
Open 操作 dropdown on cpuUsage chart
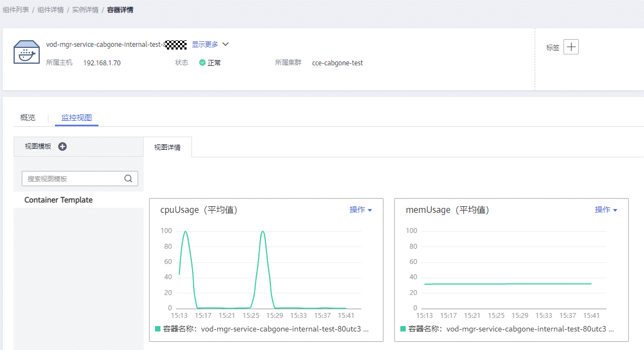tap(361, 210)
